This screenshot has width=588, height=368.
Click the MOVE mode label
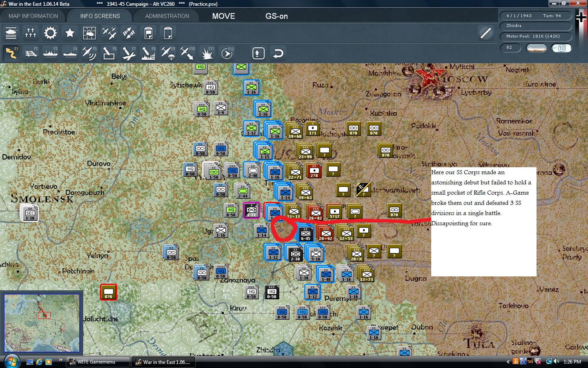click(223, 16)
